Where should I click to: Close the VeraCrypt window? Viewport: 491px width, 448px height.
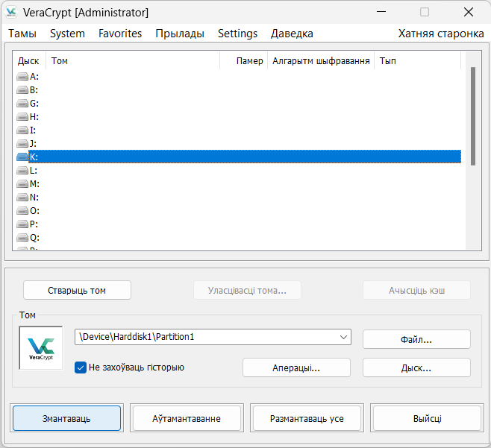click(469, 12)
